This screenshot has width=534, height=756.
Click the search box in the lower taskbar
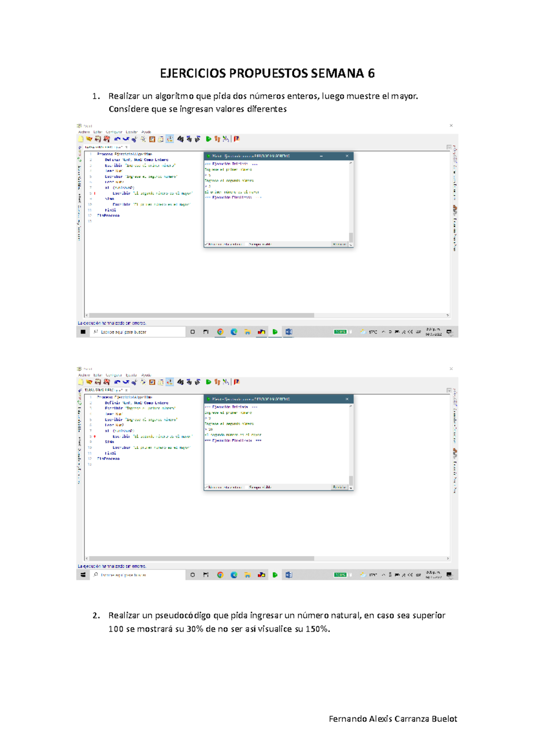(x=138, y=575)
